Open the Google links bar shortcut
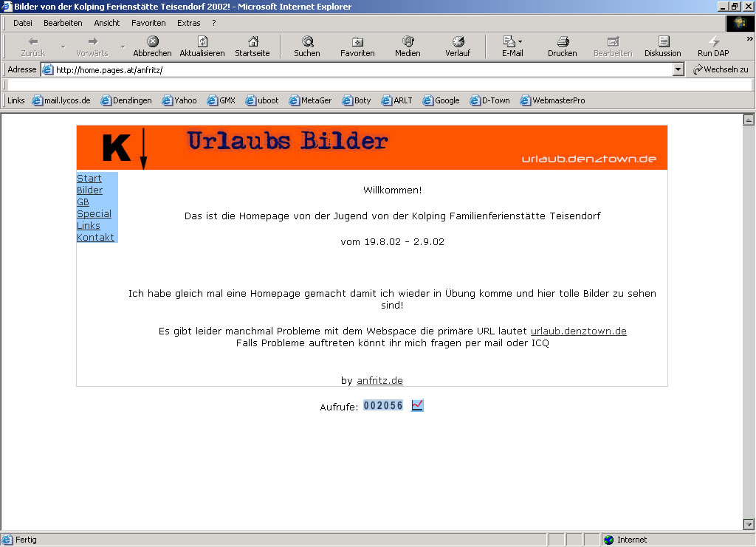756x547 pixels. tap(441, 100)
